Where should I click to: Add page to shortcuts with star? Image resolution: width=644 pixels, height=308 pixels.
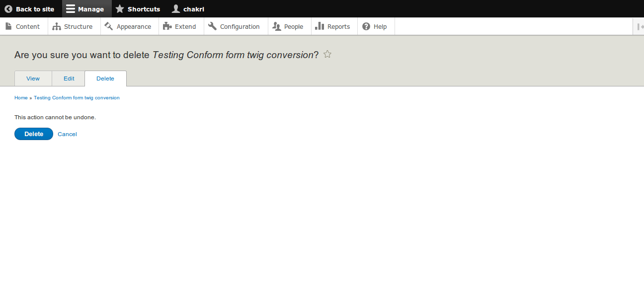tap(327, 54)
